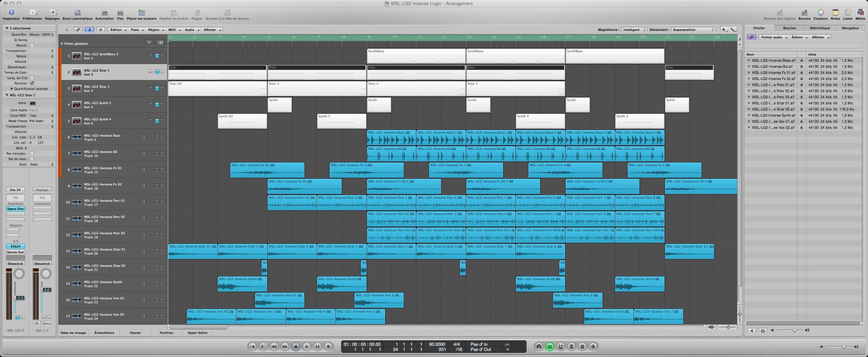Toggle the metronome click button
The width and height of the screenshot is (868, 357).
point(593,347)
